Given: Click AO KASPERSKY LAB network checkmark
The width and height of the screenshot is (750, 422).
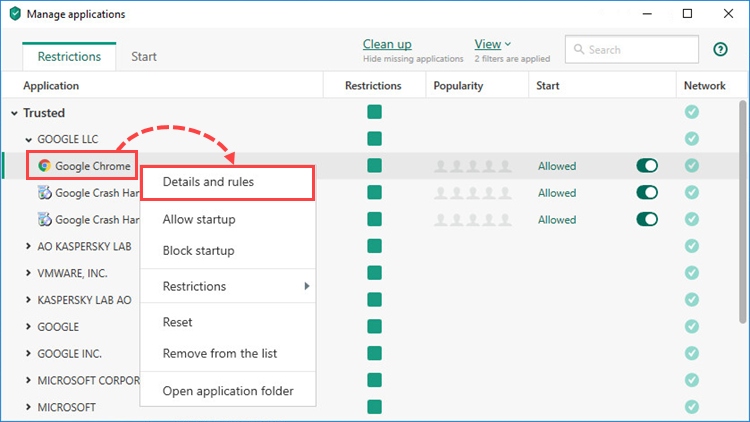Looking at the screenshot, I should point(692,246).
